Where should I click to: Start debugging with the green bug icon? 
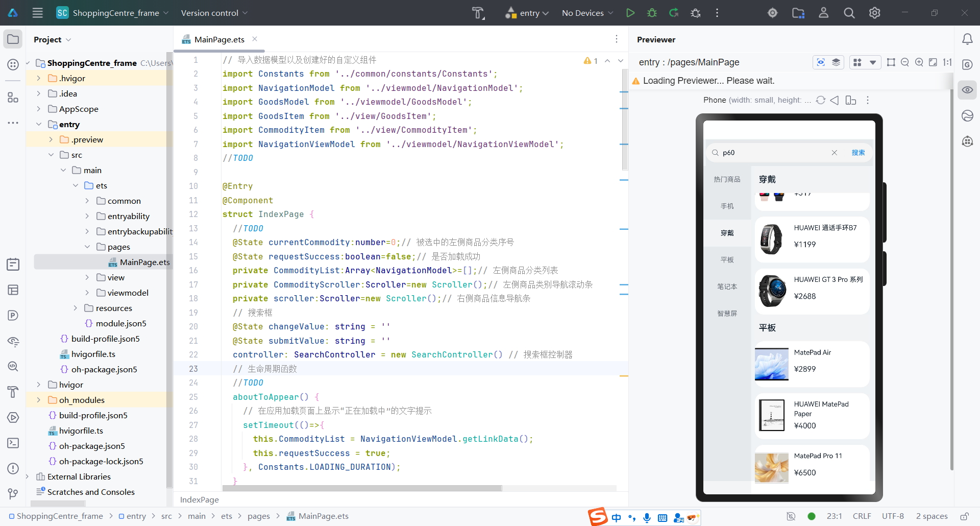652,13
